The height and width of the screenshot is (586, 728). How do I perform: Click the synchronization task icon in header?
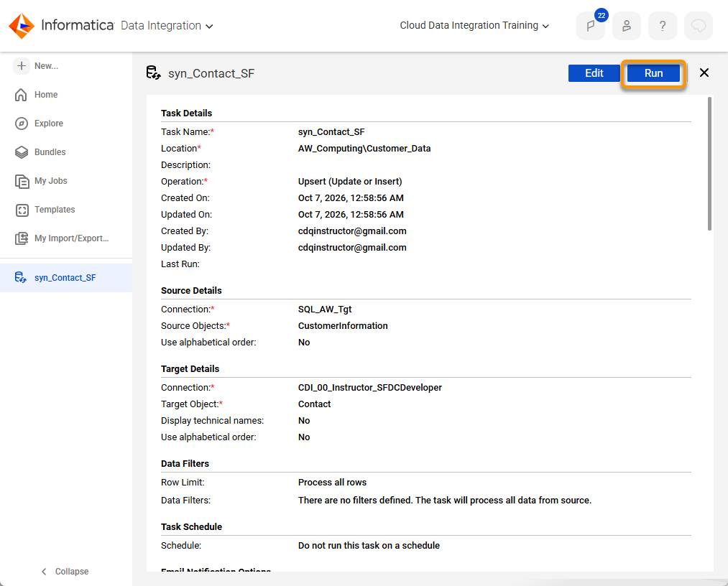point(153,73)
